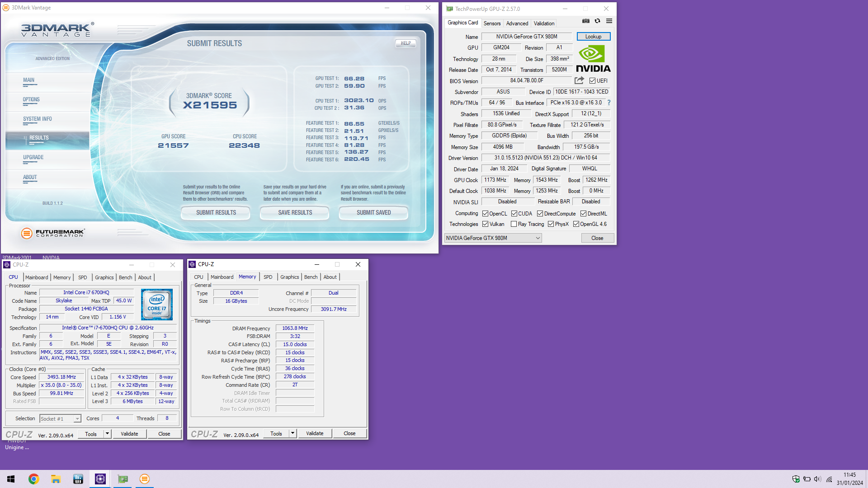This screenshot has height=488, width=868.
Task: Launch Google Chrome from the taskbar
Action: (33, 479)
